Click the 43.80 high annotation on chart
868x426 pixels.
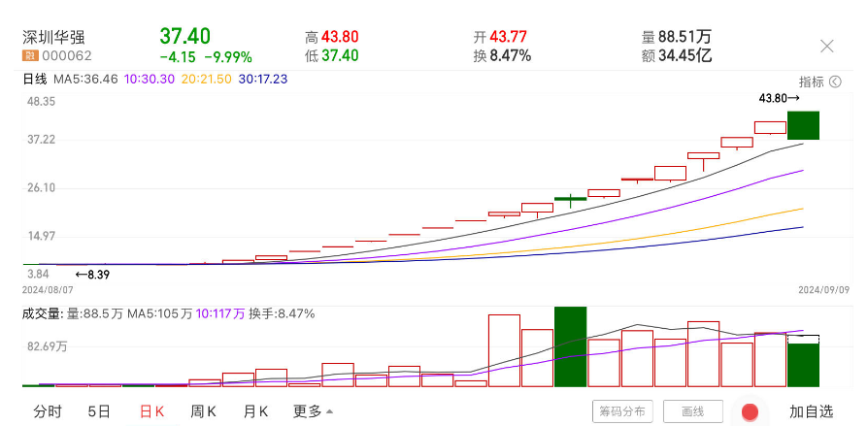click(779, 98)
